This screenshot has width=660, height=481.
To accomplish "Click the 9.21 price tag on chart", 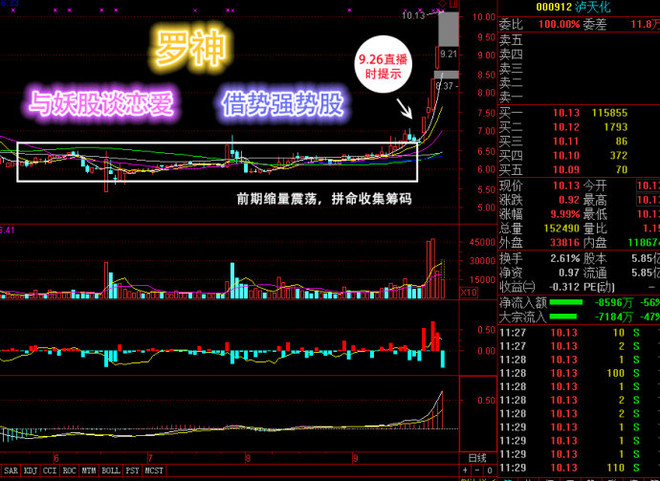I will click(449, 54).
